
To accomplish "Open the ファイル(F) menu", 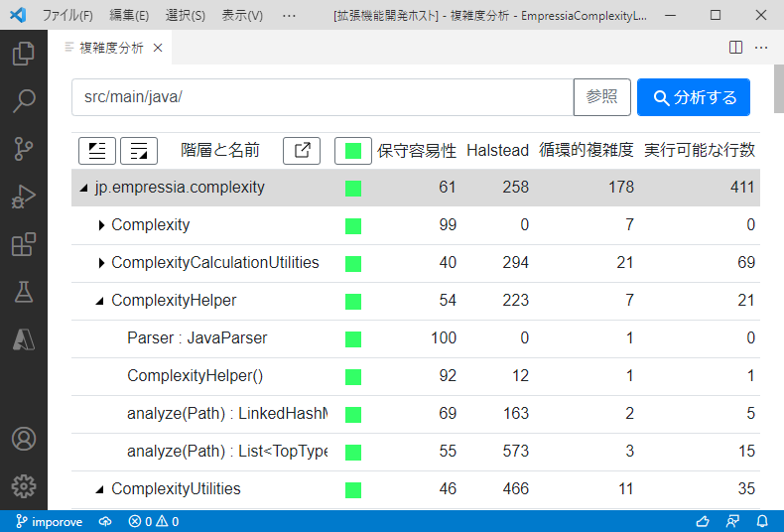I will click(x=67, y=16).
